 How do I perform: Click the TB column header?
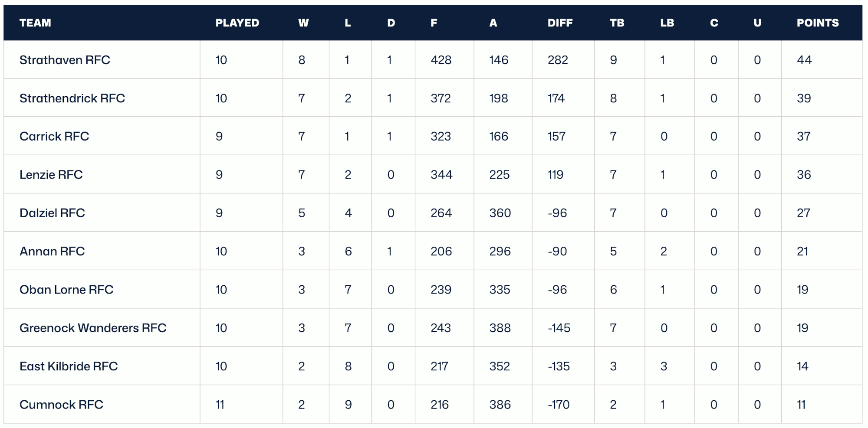tap(617, 23)
